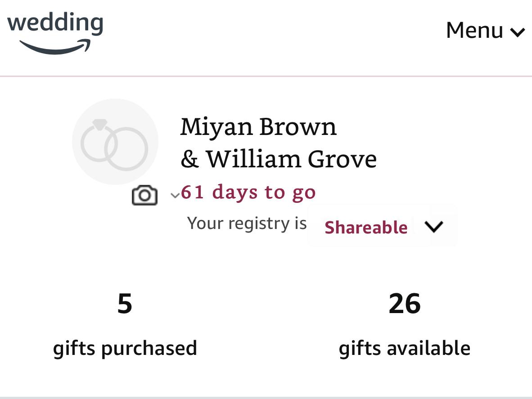Screen dimensions: 532x399
Task: Click the wedding rings profile picture
Action: (x=115, y=142)
